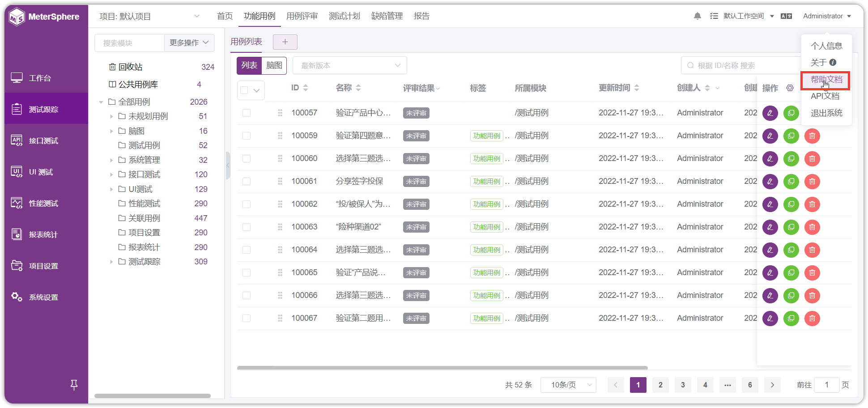Screen dimensions: 868x408
Task: Tick the checkbox for case 100063
Action: tap(247, 227)
